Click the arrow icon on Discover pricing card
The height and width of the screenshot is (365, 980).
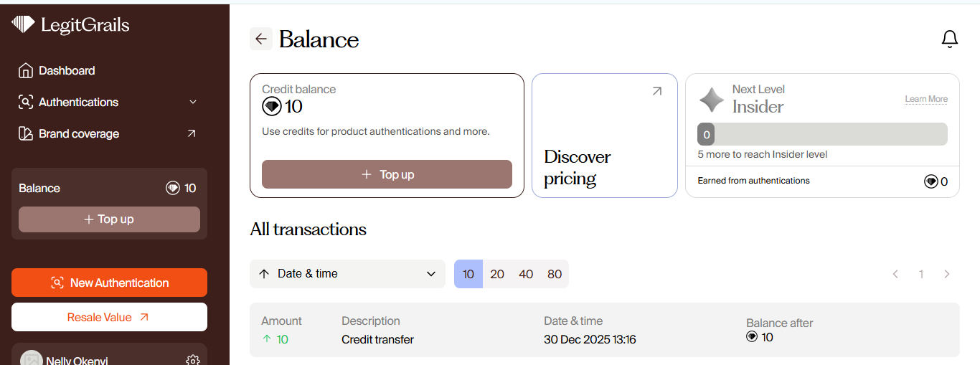pos(656,91)
